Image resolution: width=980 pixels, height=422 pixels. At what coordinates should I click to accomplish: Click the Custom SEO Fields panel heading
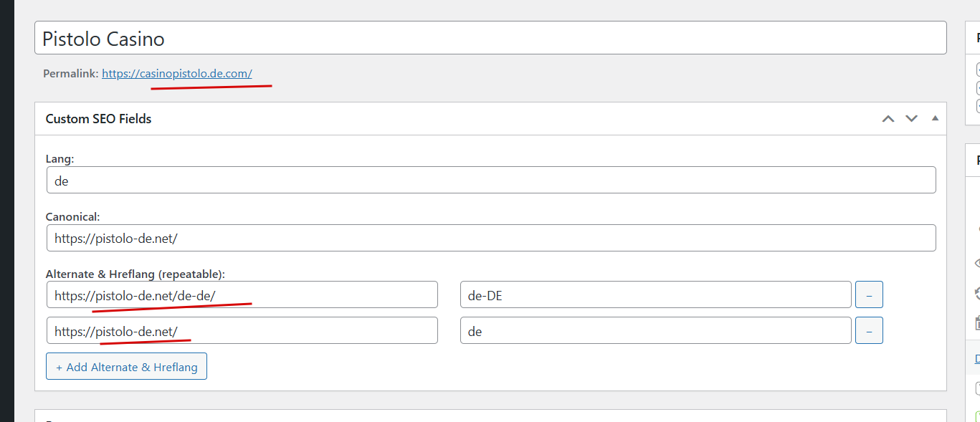[x=98, y=119]
